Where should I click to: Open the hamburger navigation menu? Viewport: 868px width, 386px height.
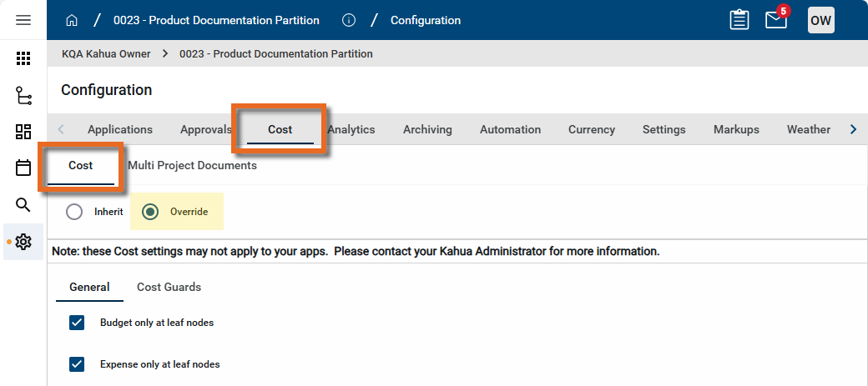click(23, 20)
